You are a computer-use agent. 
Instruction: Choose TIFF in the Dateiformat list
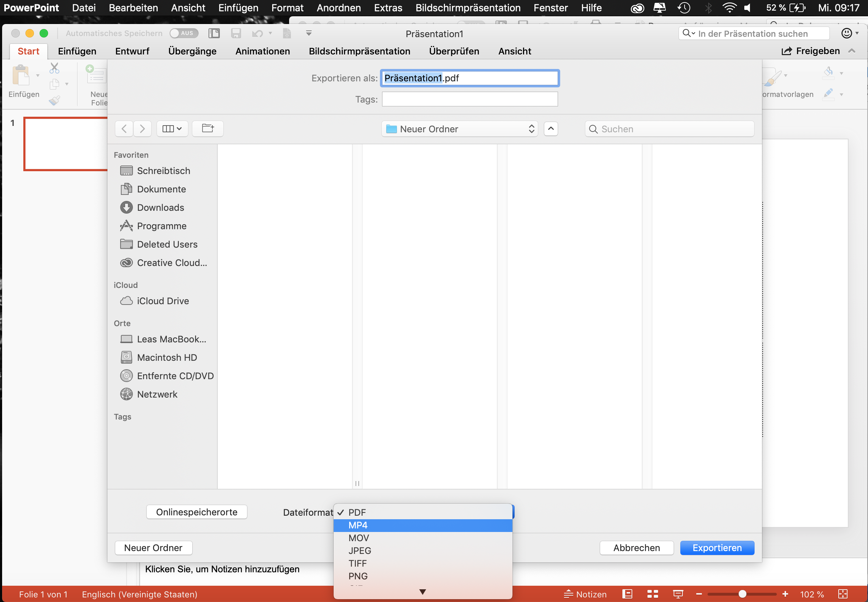(423, 564)
